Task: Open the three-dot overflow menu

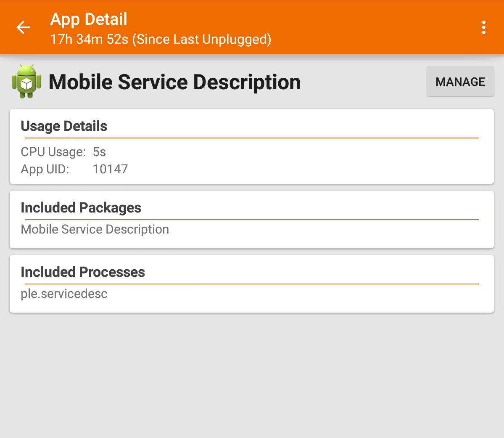Action: (x=484, y=27)
